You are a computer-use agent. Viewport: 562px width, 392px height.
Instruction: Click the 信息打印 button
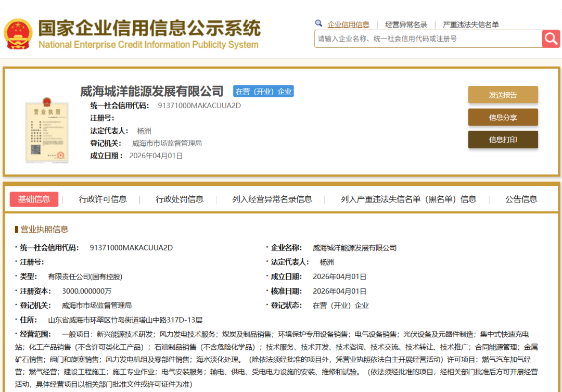point(503,140)
